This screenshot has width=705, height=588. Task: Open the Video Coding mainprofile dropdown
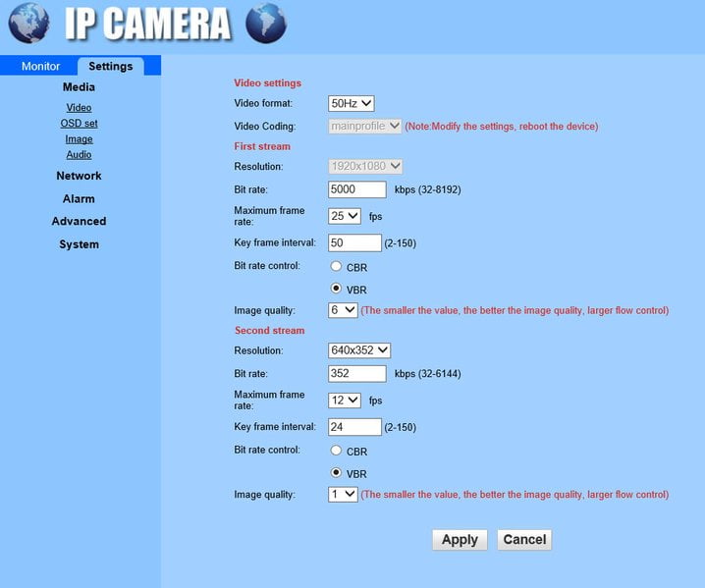pos(364,126)
